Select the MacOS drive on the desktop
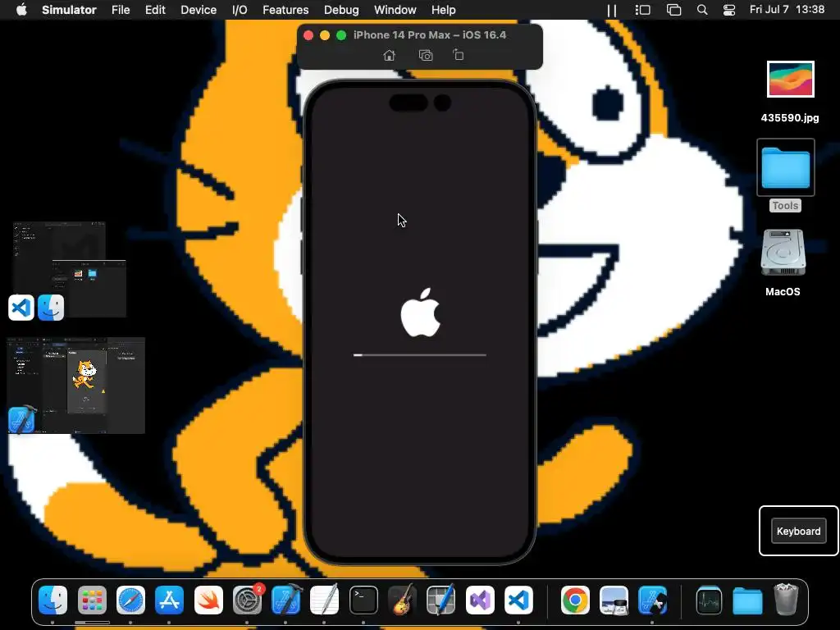Viewport: 840px width, 630px height. [x=783, y=262]
